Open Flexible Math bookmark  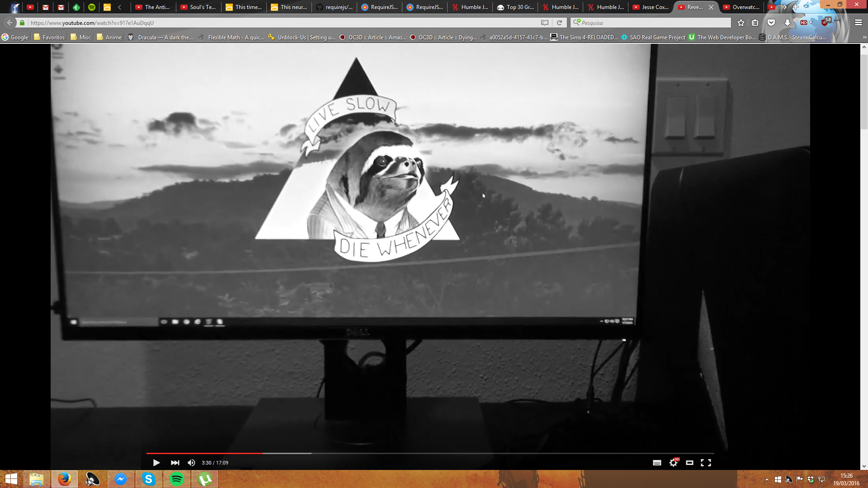tap(231, 38)
